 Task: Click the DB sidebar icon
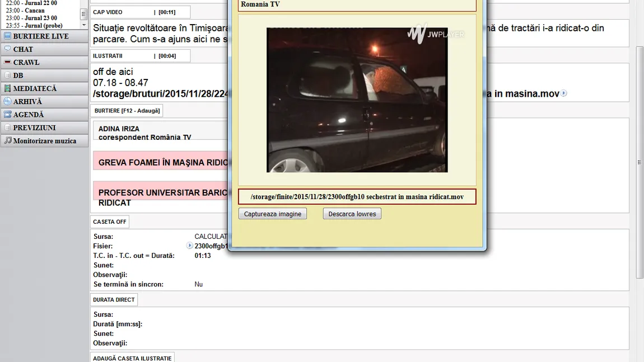point(7,75)
